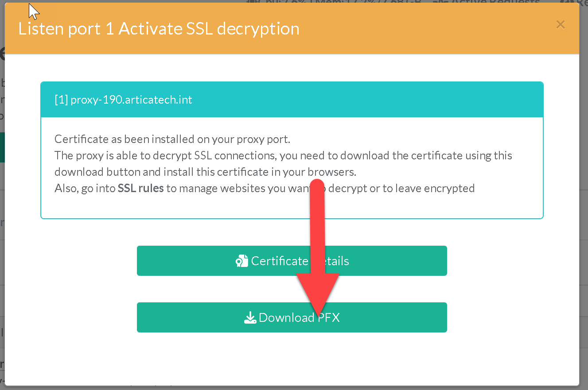The image size is (588, 390).
Task: Select the proxy-190.articatech.int panel header
Action: coord(292,100)
